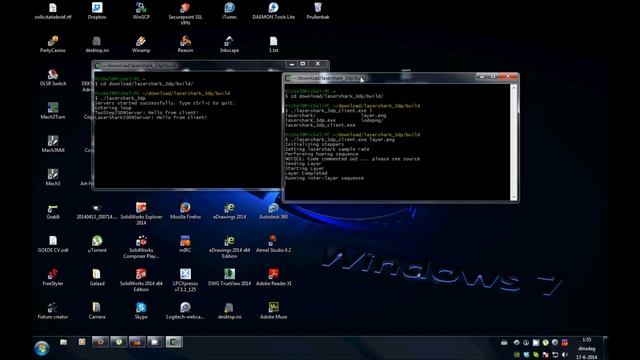Click the 'Performing homing sequence' line
Screen dimensions: 640x360
coord(321,154)
